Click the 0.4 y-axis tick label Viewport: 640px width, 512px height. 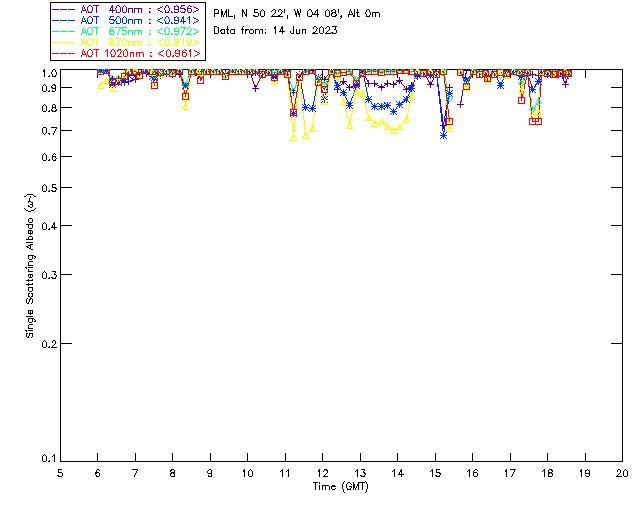(x=49, y=226)
